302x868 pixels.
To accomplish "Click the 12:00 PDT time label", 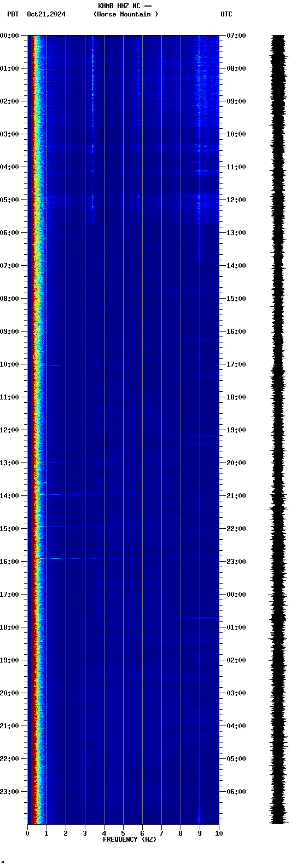I will (9, 430).
